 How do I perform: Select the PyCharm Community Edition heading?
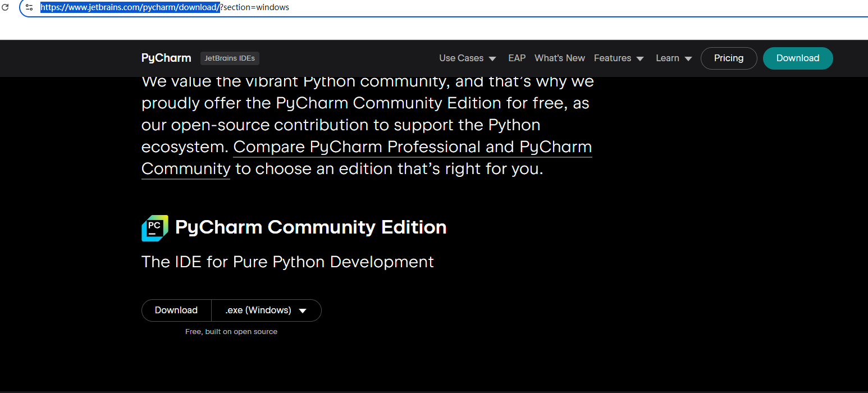click(x=311, y=227)
